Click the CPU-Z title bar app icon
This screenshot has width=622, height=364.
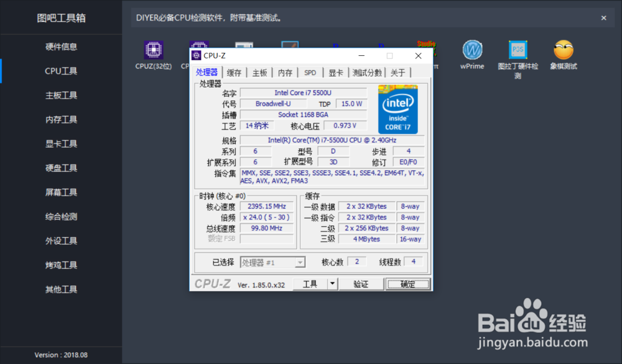196,56
